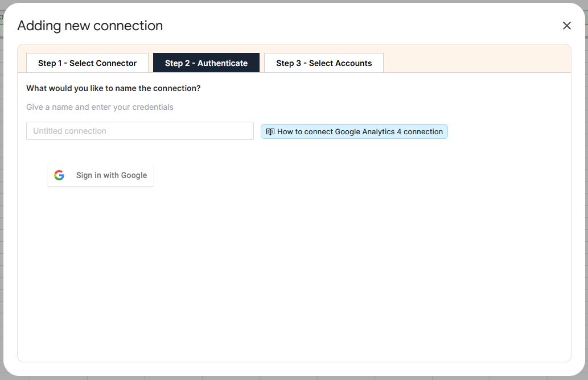Click the book icon in the help link
The width and height of the screenshot is (588, 380).
point(270,131)
